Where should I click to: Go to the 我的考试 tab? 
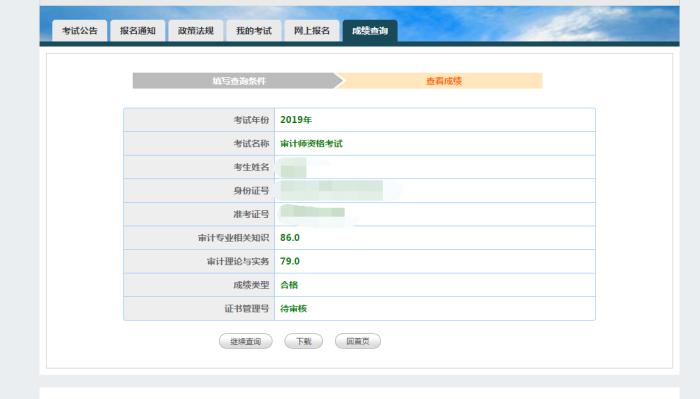click(x=254, y=31)
